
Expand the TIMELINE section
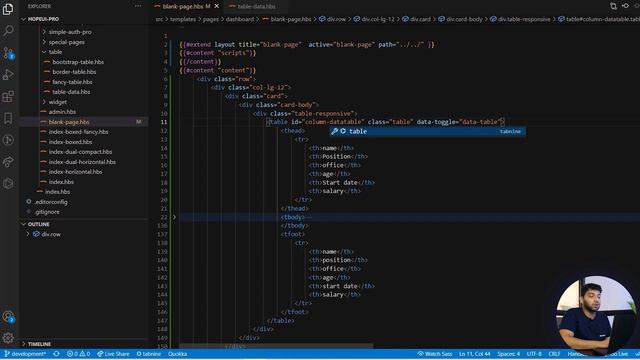coord(39,344)
